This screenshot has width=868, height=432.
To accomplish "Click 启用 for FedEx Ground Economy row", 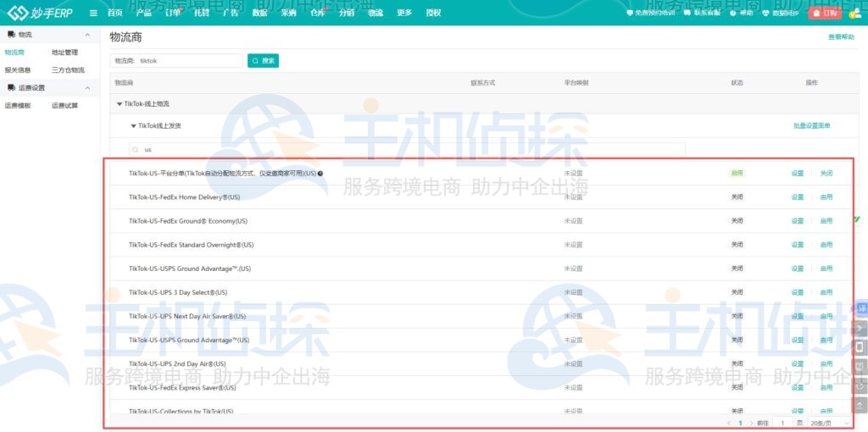I will pos(826,221).
